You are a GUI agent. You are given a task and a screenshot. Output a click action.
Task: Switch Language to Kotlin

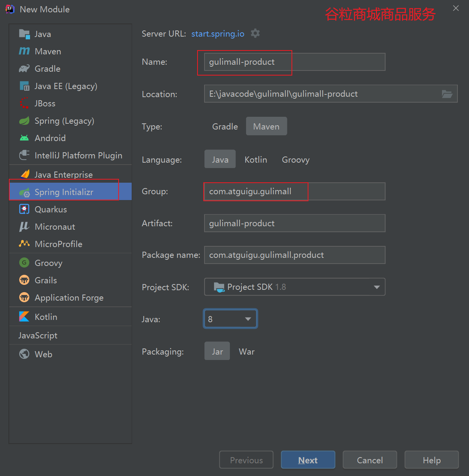point(256,159)
